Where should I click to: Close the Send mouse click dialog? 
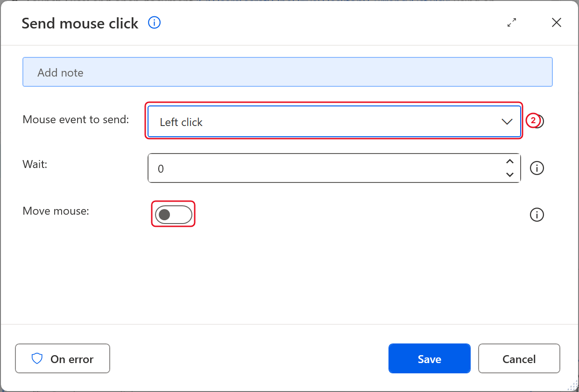(556, 22)
